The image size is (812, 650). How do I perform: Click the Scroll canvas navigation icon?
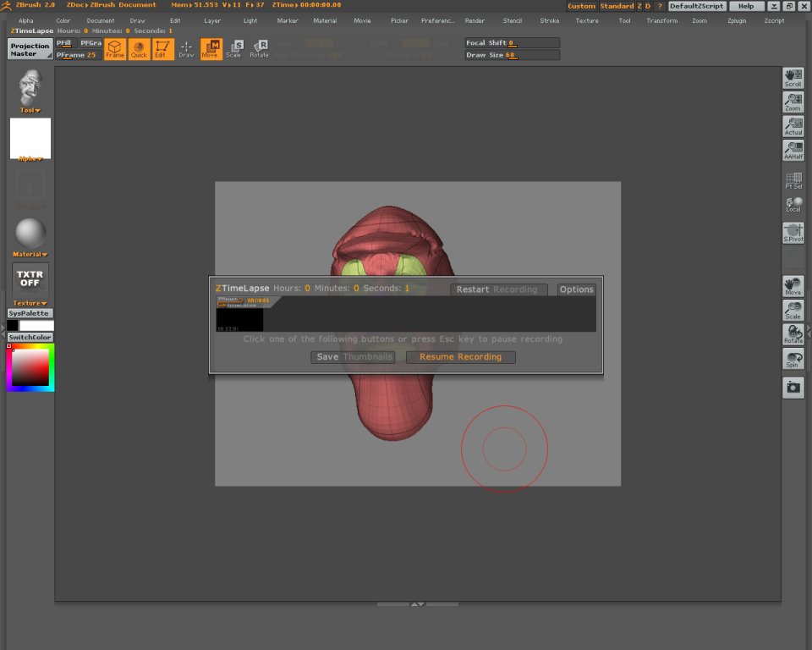click(793, 78)
